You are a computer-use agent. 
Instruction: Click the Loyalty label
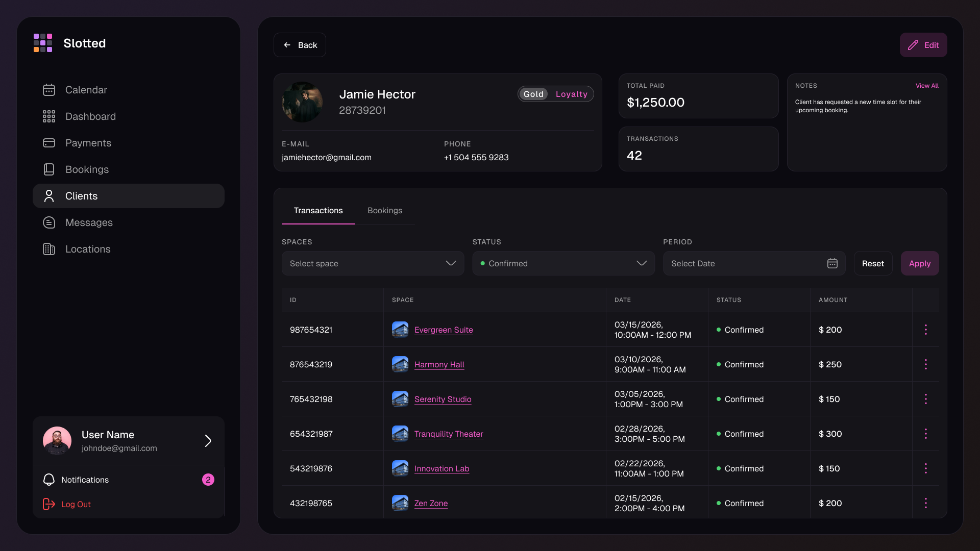click(572, 94)
